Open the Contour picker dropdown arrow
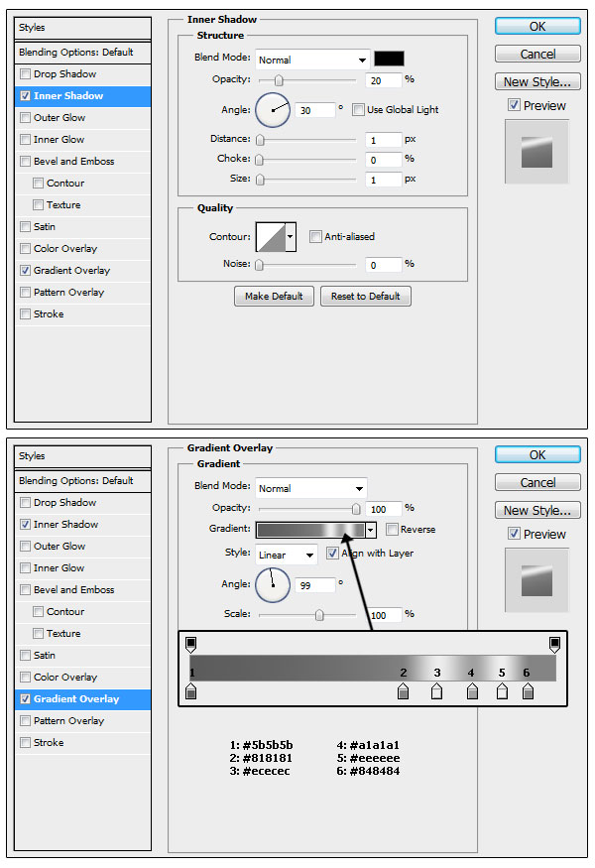This screenshot has width=595, height=868. 291,236
